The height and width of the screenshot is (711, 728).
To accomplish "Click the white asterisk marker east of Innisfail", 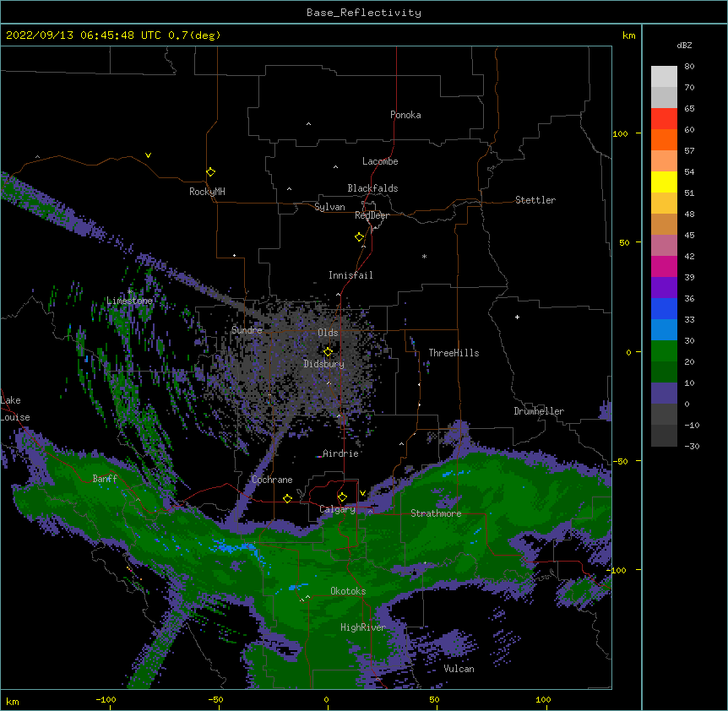I will point(424,256).
